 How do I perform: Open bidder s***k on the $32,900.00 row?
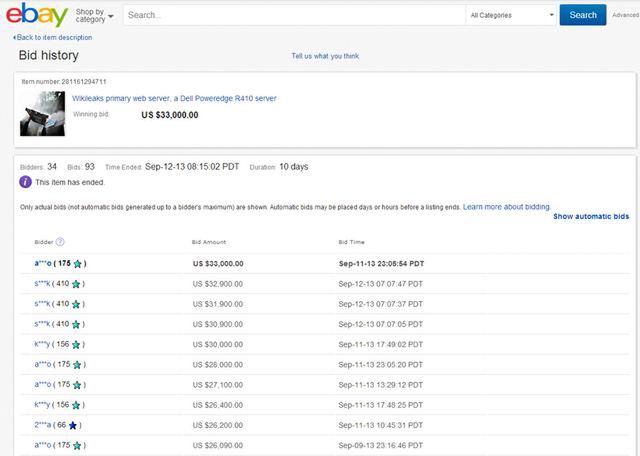point(42,283)
